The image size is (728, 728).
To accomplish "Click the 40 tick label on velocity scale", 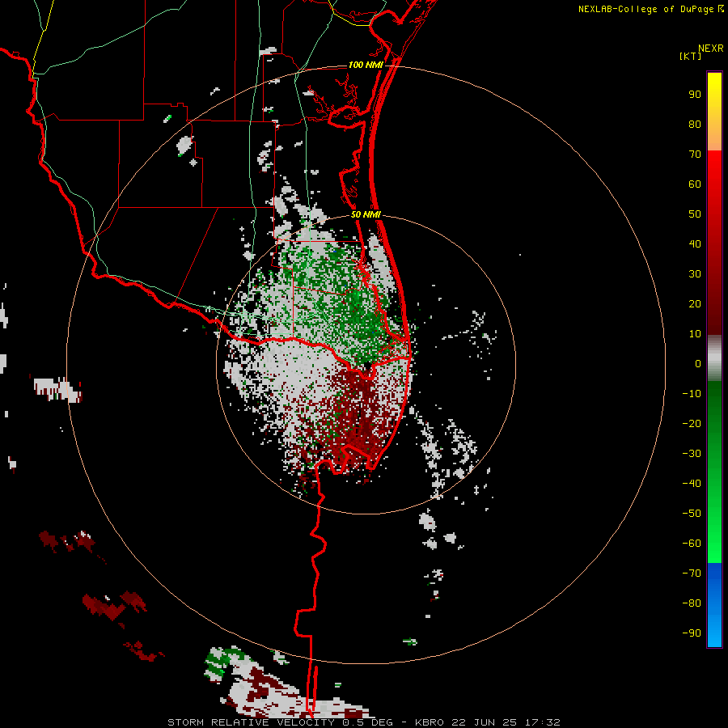I will [695, 244].
